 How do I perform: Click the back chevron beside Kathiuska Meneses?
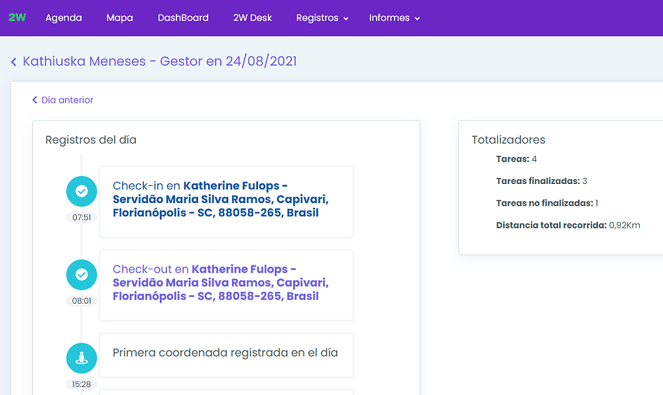14,62
